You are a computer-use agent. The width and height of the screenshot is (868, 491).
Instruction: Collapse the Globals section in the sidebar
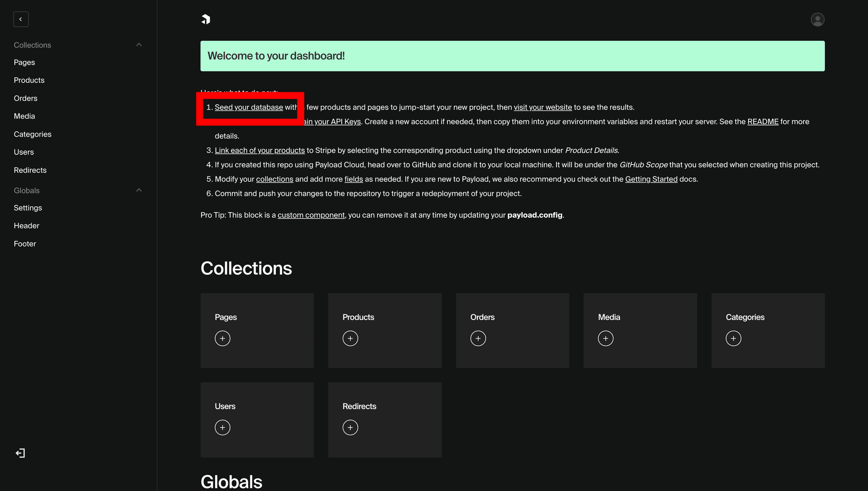click(x=139, y=190)
